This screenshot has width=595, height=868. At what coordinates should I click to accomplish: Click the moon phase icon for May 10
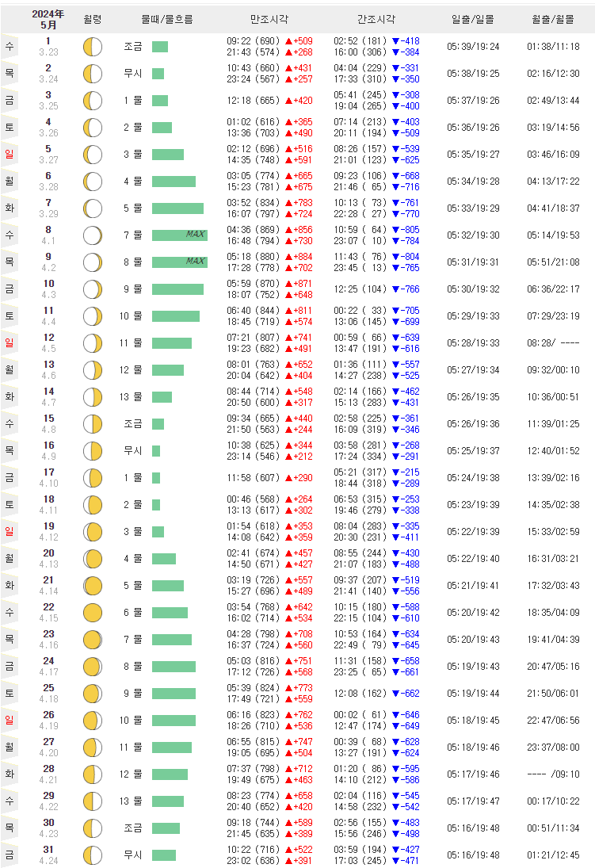click(93, 289)
